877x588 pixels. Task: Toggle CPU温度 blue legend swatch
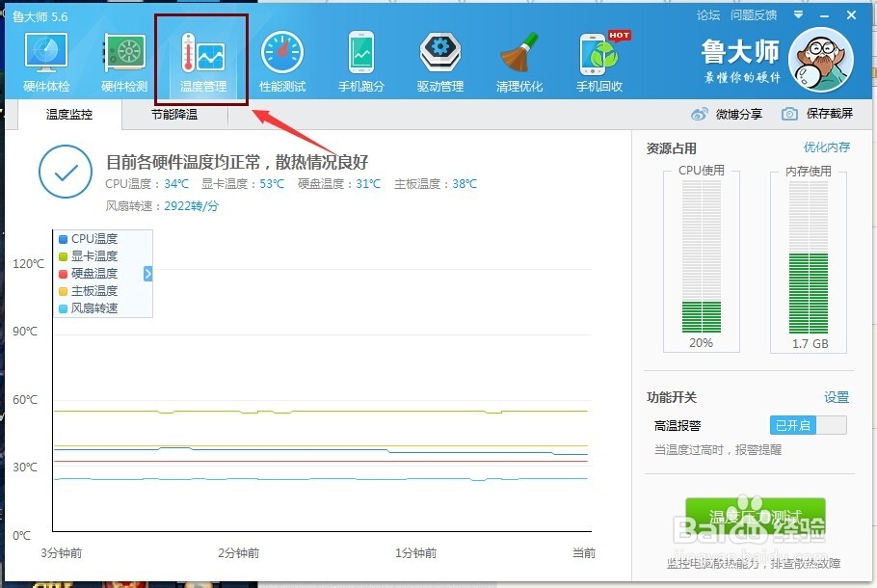click(64, 239)
